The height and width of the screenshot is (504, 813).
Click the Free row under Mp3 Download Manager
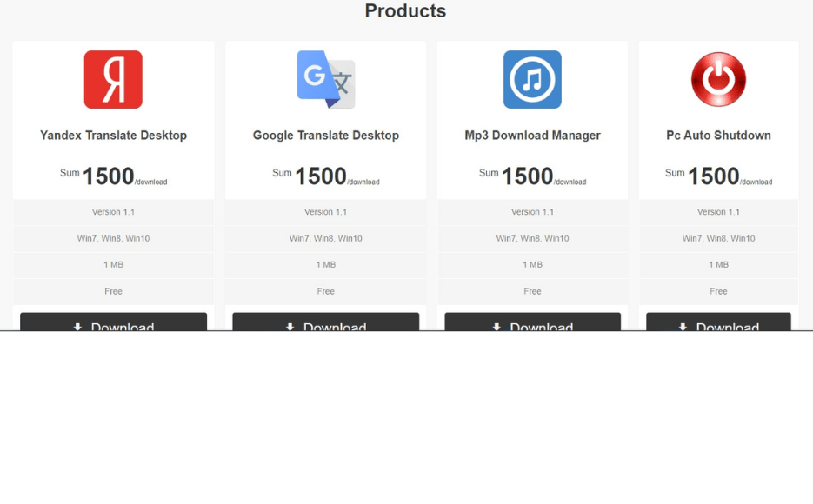[x=532, y=291]
